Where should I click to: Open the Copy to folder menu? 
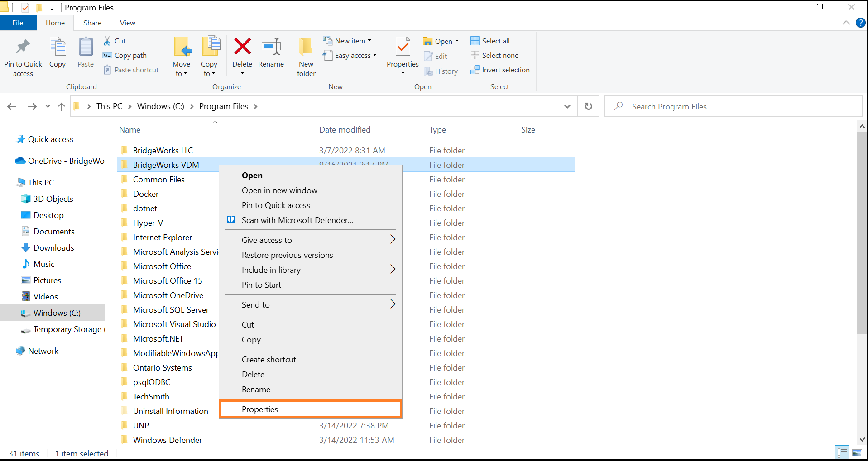[209, 57]
